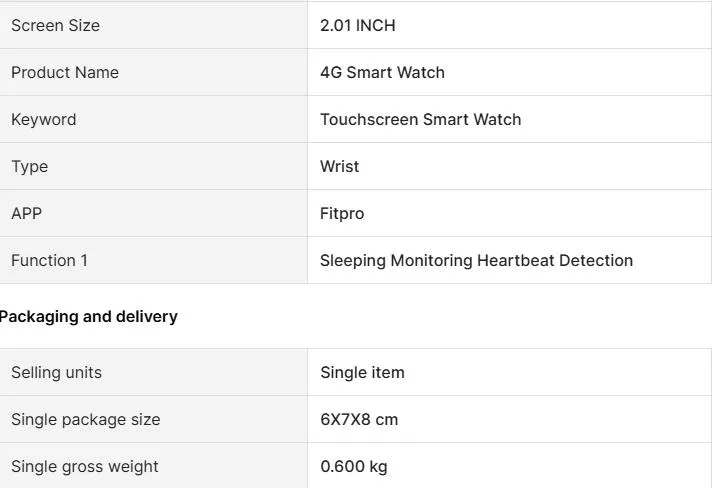Select Sleeping Monitoring Heartbeat Detection text
The height and width of the screenshot is (488, 712).
click(476, 260)
